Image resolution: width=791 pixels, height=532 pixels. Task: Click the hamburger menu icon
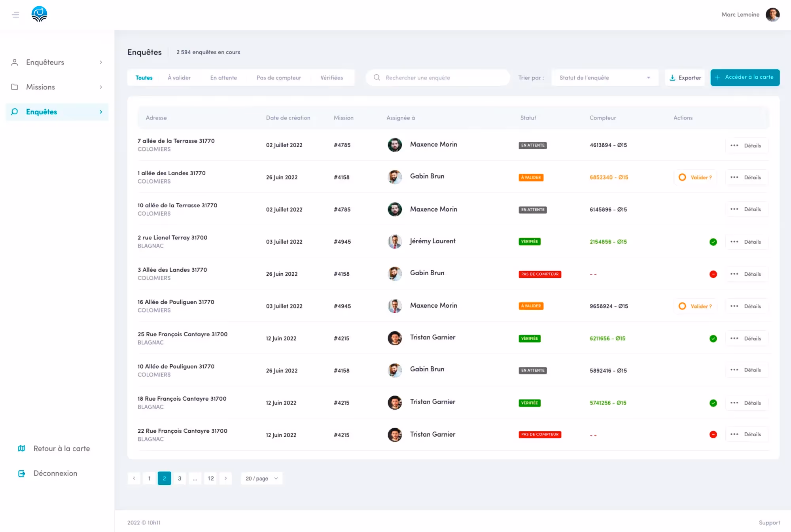[x=15, y=15]
